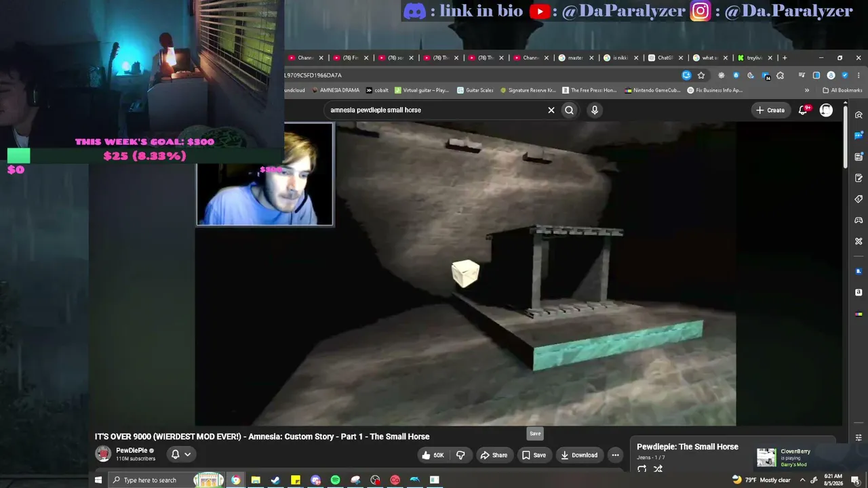868x488 pixels.
Task: Toggle shuffle playlist
Action: pyautogui.click(x=658, y=469)
